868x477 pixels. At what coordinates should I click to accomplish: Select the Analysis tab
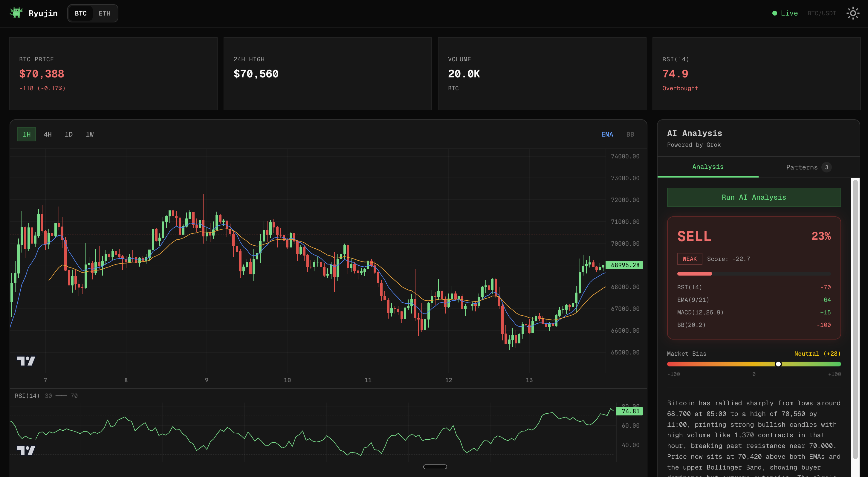click(x=707, y=167)
